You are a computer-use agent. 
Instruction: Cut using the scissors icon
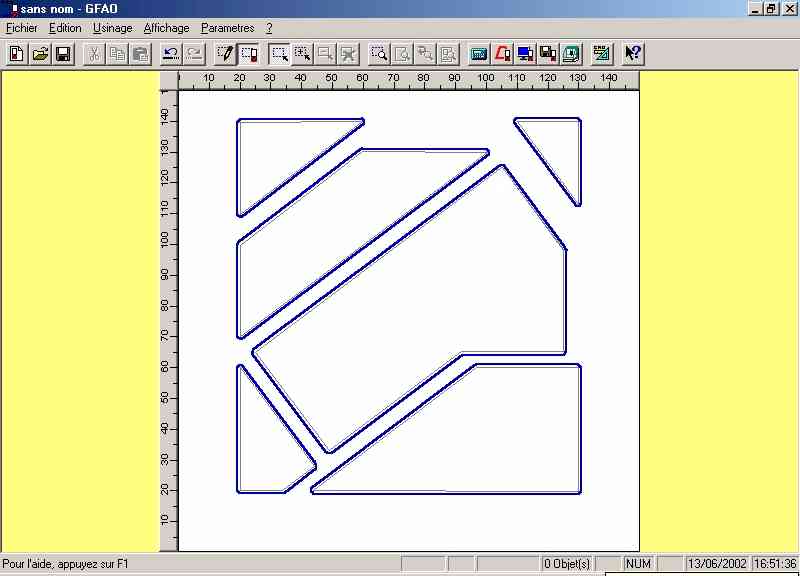[x=94, y=54]
